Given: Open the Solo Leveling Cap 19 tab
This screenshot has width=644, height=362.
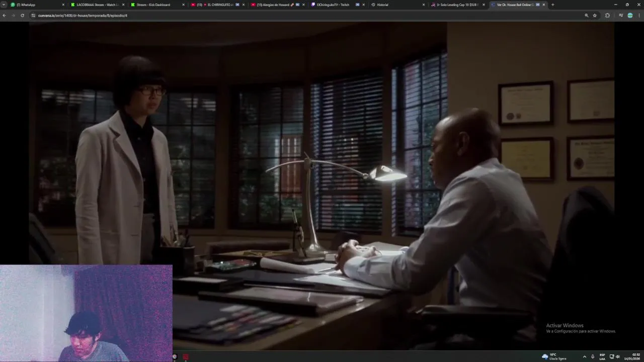Looking at the screenshot, I should tap(458, 5).
